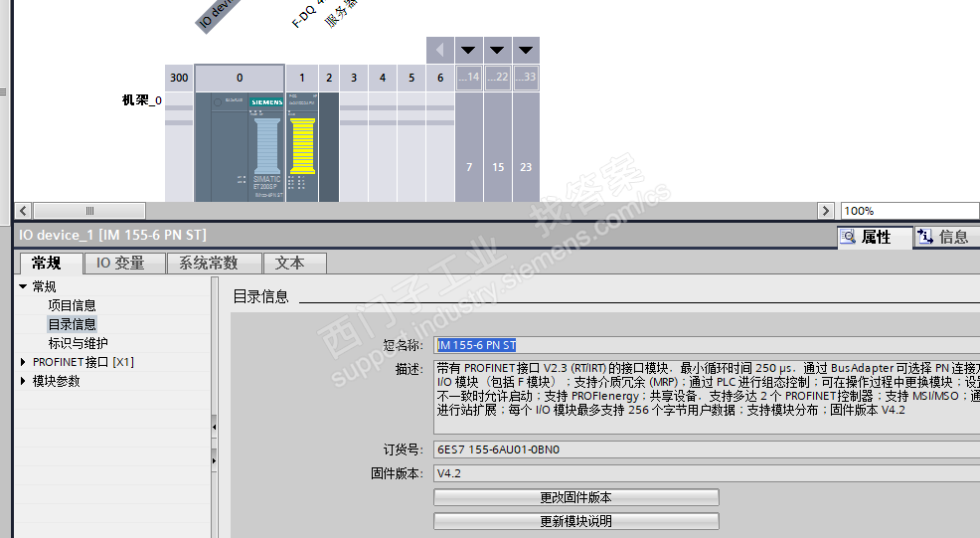Click the 固件版本 field showing V4.2
This screenshot has height=538, width=980.
coord(707,473)
